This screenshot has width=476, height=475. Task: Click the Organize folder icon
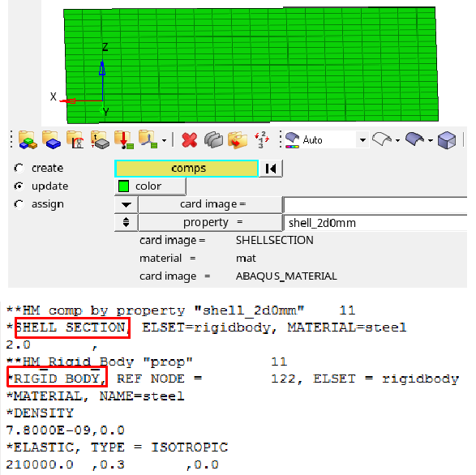pos(238,140)
